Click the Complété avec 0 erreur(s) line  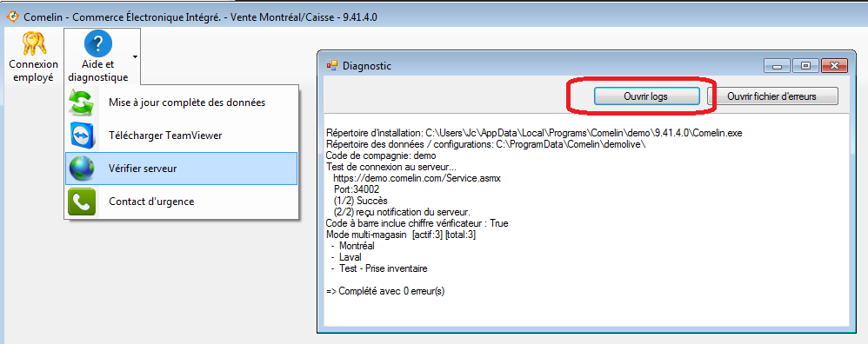coord(385,291)
